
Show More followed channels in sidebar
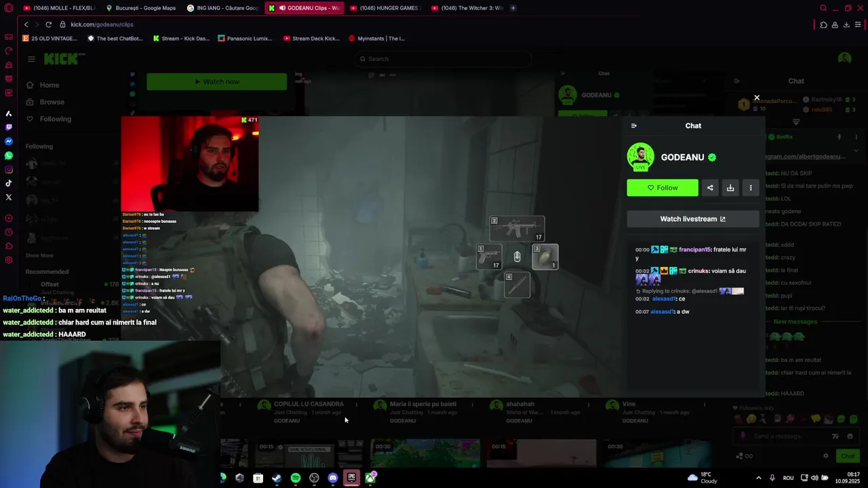coord(39,256)
